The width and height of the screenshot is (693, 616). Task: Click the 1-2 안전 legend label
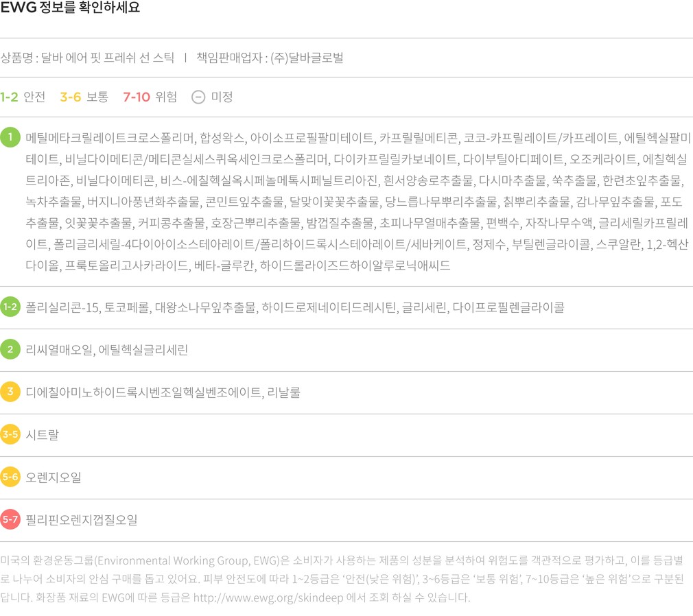[x=23, y=97]
